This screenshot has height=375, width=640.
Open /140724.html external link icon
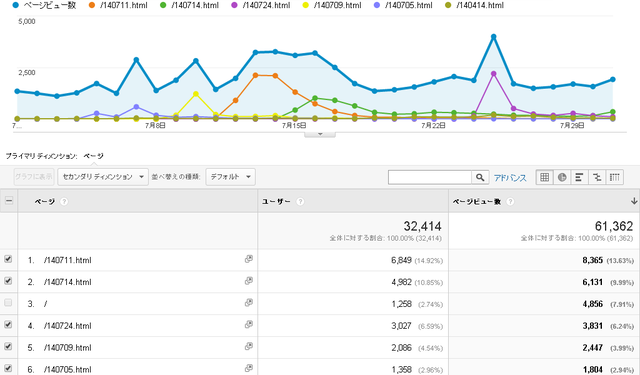click(249, 324)
